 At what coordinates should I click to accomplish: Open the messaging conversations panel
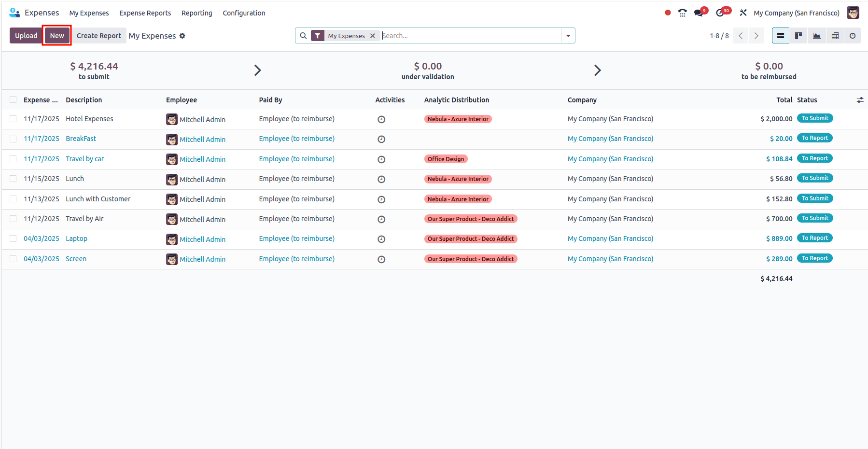tap(699, 13)
